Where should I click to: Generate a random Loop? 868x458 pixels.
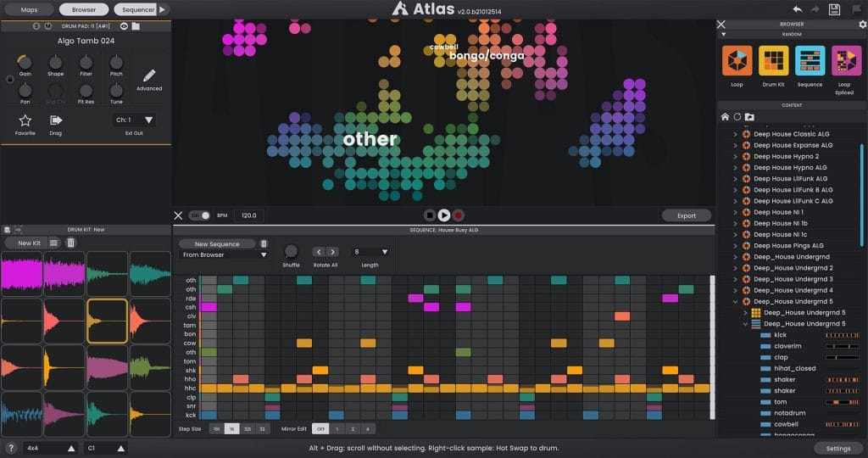pyautogui.click(x=737, y=62)
